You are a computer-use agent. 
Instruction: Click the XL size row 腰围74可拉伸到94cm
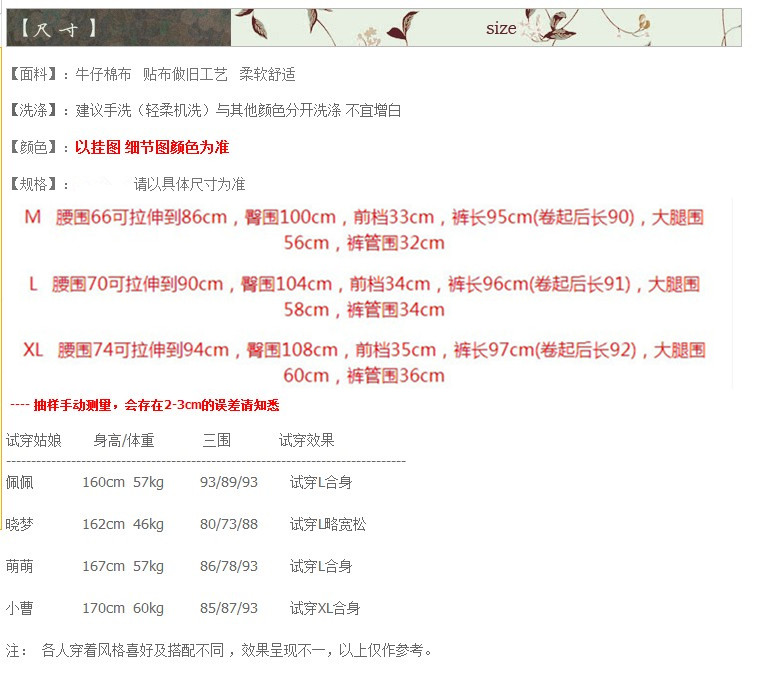coord(364,349)
